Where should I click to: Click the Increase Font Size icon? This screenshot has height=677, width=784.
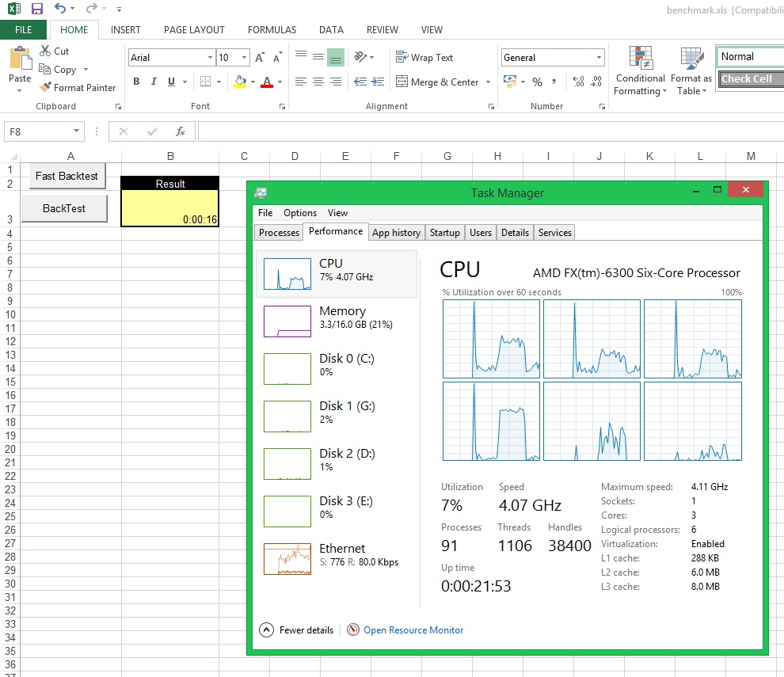click(x=261, y=58)
